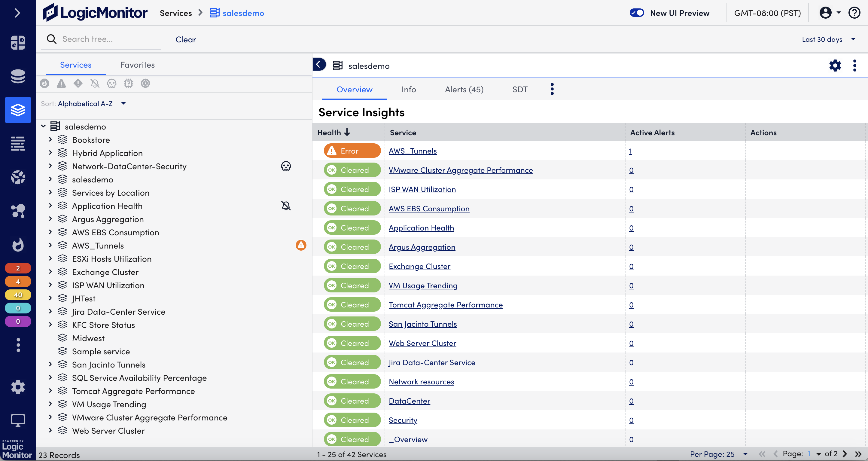
Task: Switch to the Info tab
Action: (x=409, y=89)
